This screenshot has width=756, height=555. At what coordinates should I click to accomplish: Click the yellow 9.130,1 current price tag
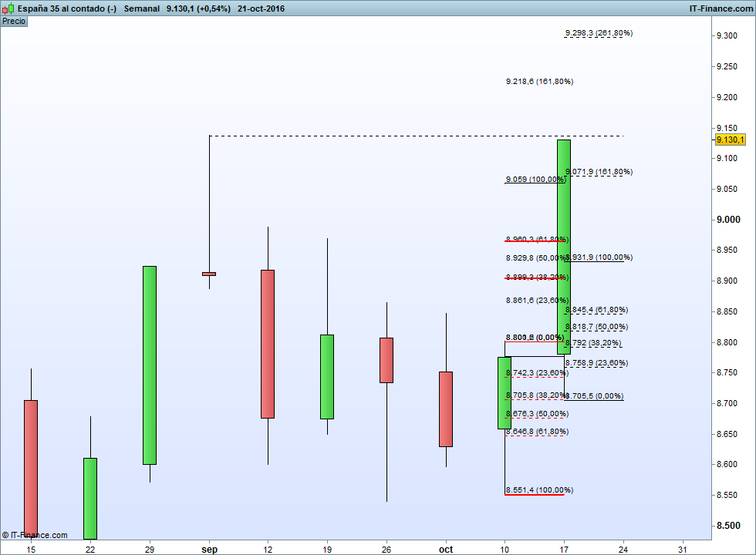pyautogui.click(x=730, y=140)
